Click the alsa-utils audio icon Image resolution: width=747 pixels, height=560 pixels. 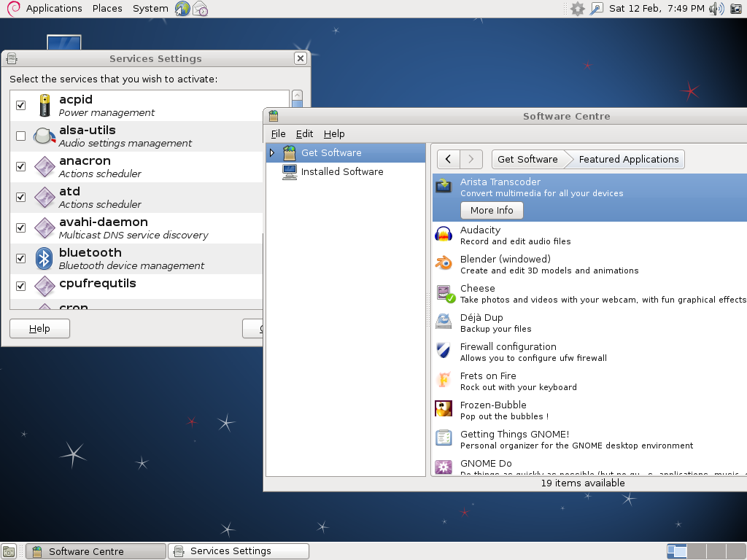click(44, 136)
